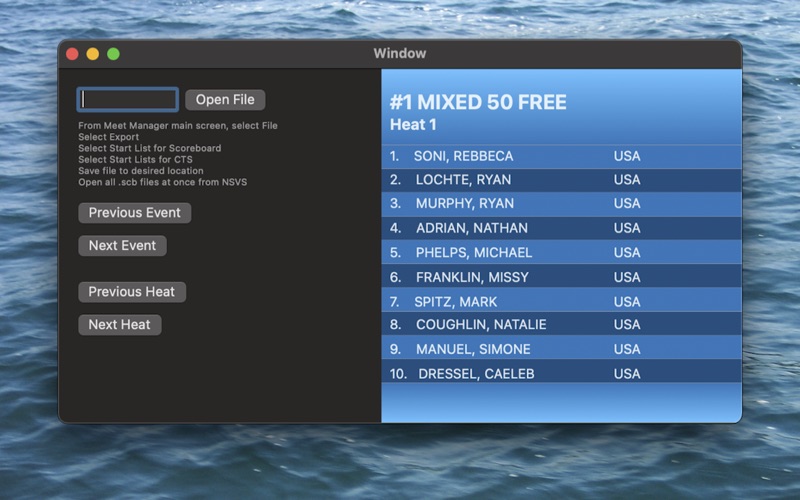Click USA team for PHELPS, MICHAEL
Viewport: 800px width, 500px height.
click(x=627, y=253)
